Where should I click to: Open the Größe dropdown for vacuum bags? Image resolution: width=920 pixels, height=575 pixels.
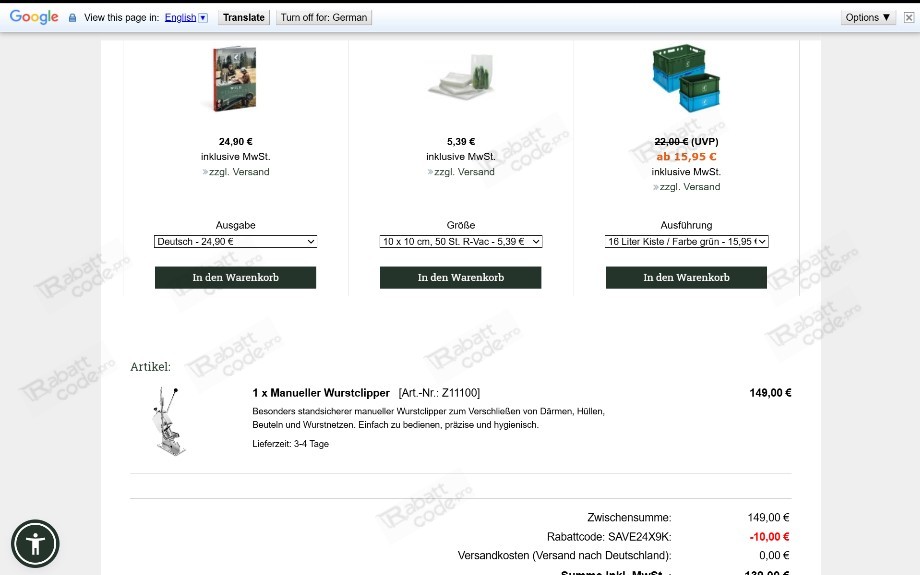coord(461,242)
